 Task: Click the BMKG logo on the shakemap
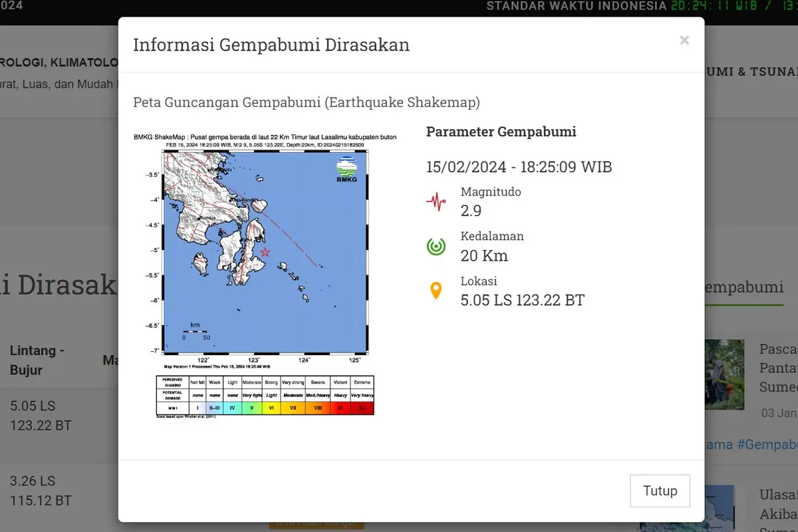coord(346,170)
